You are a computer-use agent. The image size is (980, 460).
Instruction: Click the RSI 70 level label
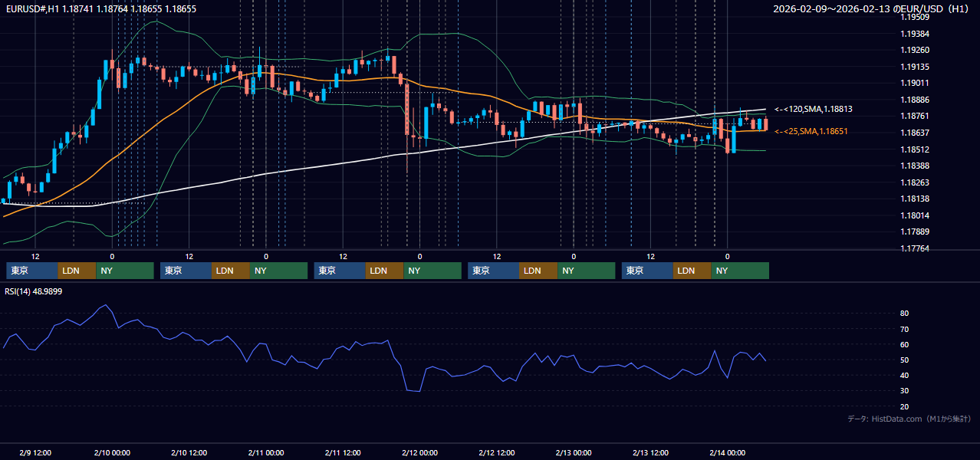click(905, 329)
